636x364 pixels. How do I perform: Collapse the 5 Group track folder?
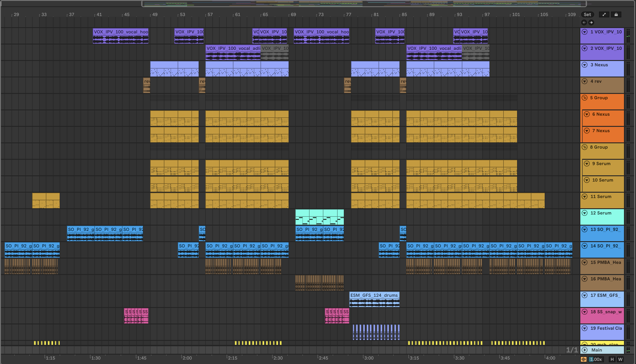[585, 98]
